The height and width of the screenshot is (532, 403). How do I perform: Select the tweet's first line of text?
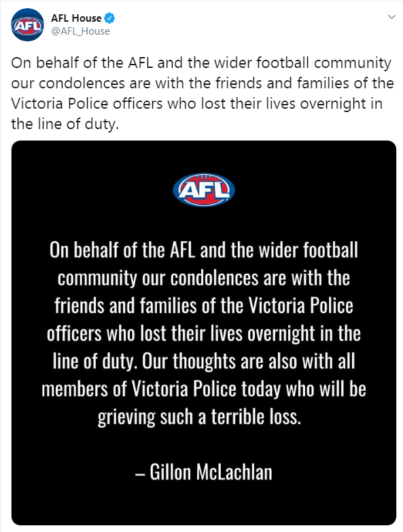click(201, 63)
